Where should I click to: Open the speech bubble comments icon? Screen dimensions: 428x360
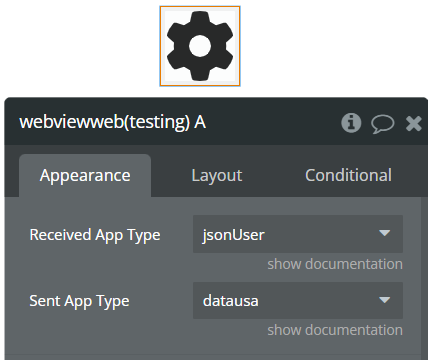click(383, 124)
